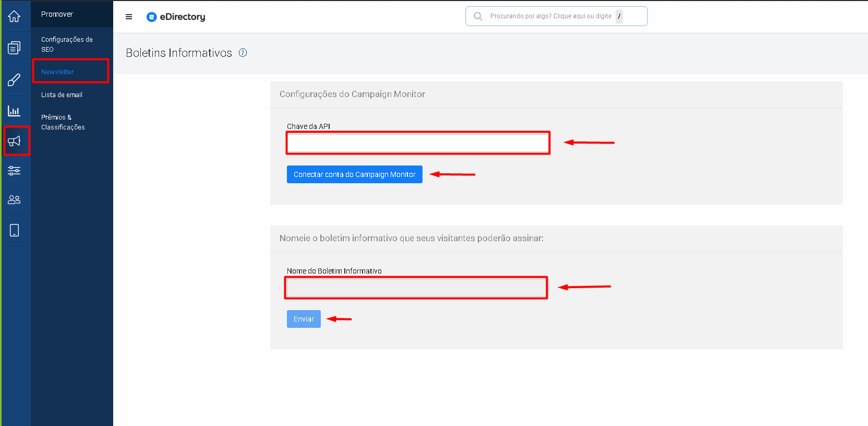
Task: Focus the search box Procurando por algo
Action: pos(557,16)
